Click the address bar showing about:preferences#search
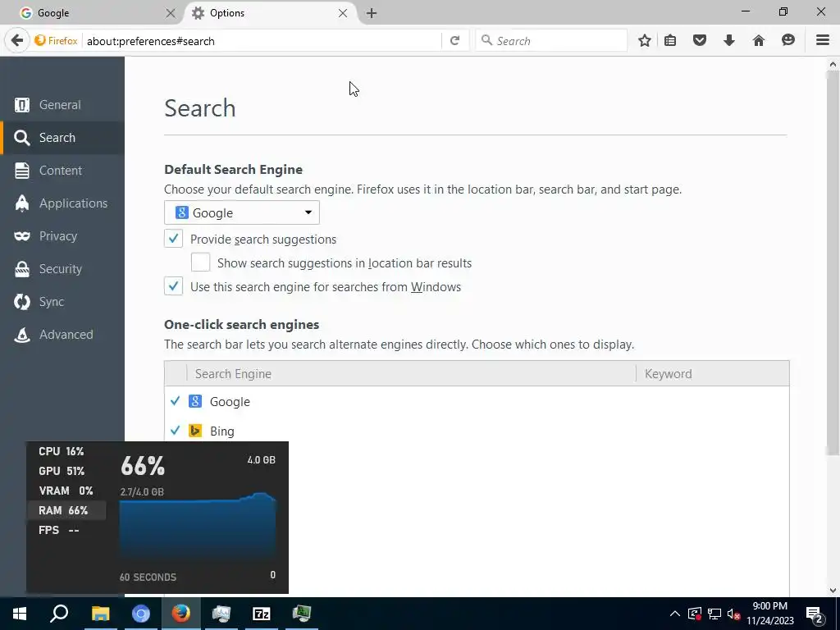This screenshot has width=840, height=630. (262, 41)
